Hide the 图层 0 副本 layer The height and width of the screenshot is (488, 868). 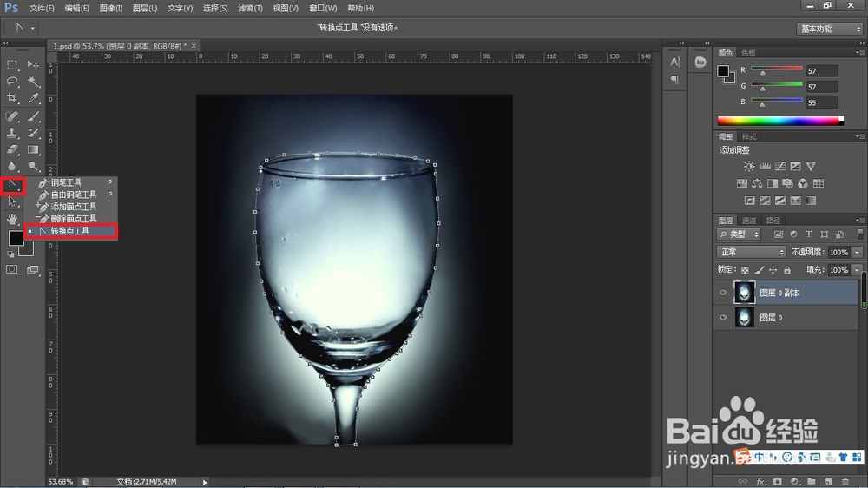[x=722, y=293]
